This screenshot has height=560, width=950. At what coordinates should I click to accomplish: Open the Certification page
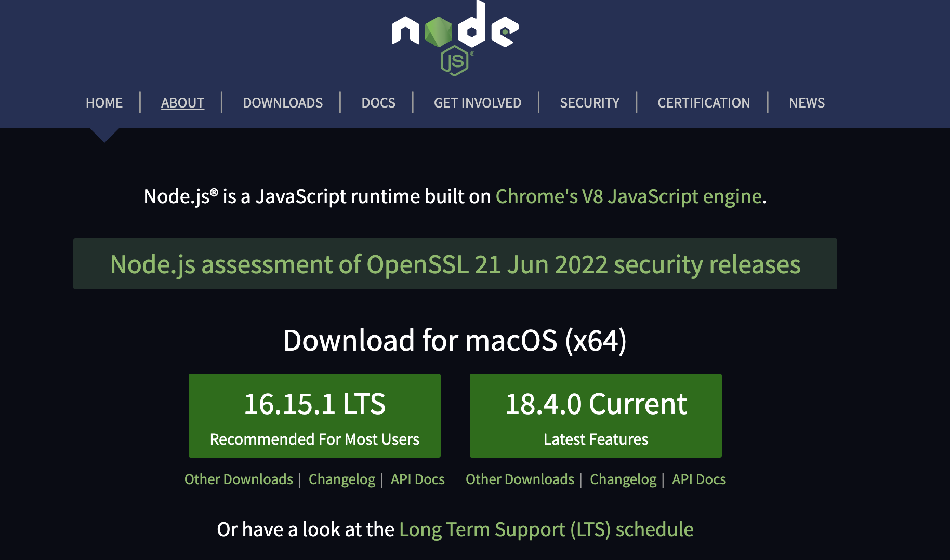click(x=704, y=103)
